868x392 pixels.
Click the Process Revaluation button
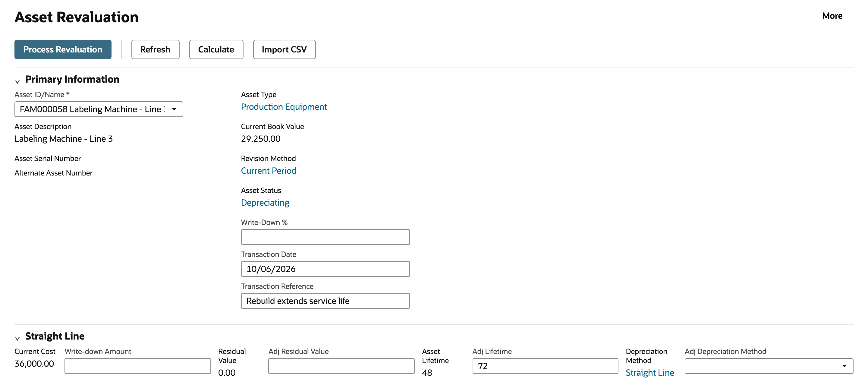(x=63, y=49)
